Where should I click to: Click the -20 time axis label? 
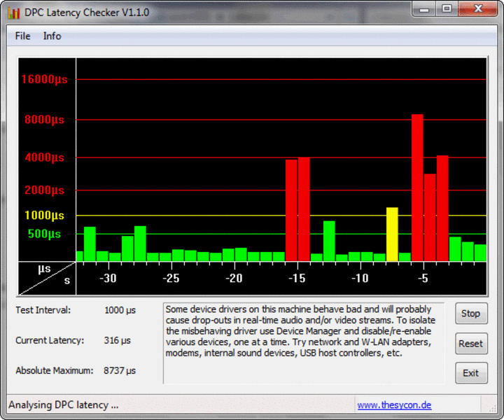(234, 278)
